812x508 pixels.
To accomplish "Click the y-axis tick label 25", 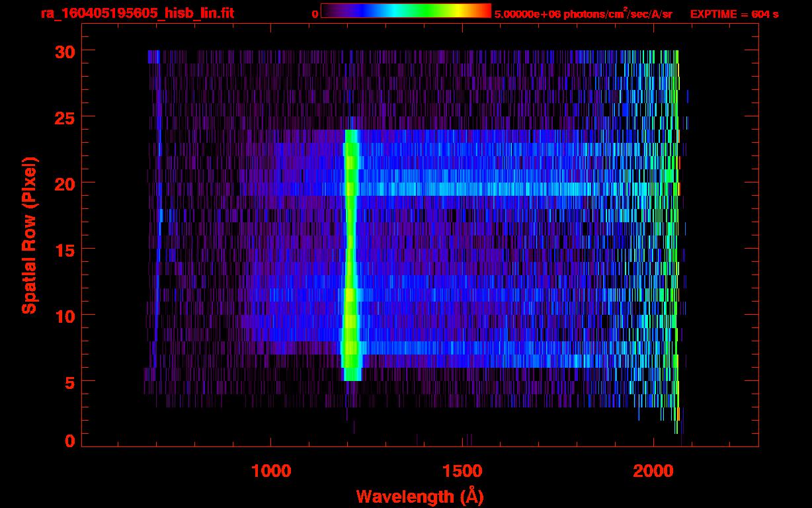I will pos(64,117).
